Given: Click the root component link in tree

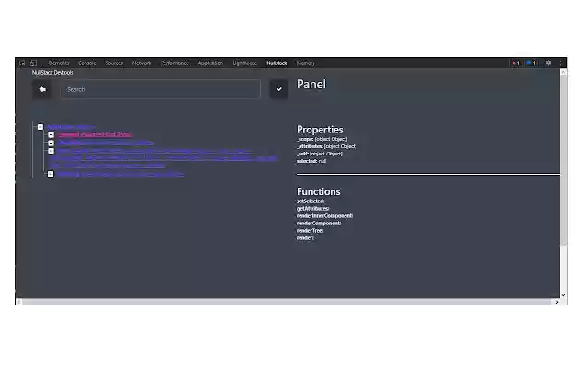Looking at the screenshot, I should [70, 127].
